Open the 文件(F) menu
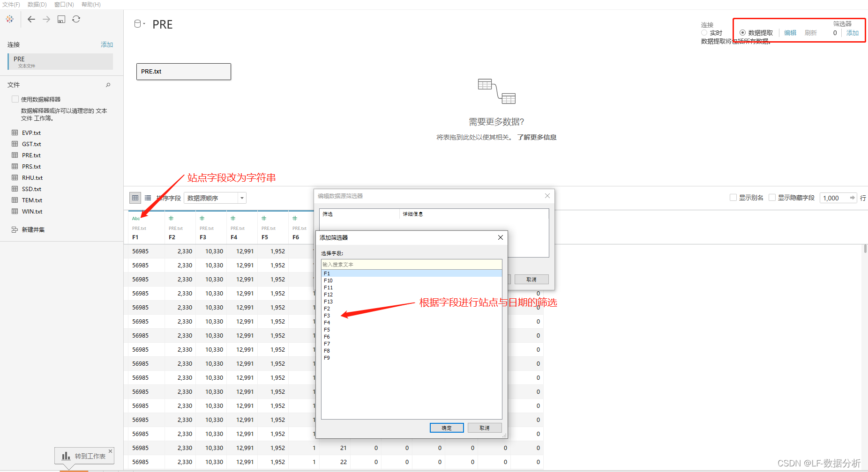 coord(11,4)
